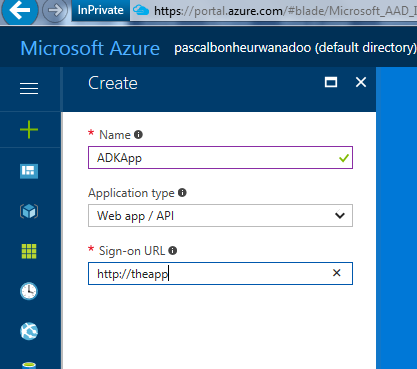Open the Dashboard icon in sidebar
This screenshot has width=417, height=369.
pos(29,171)
